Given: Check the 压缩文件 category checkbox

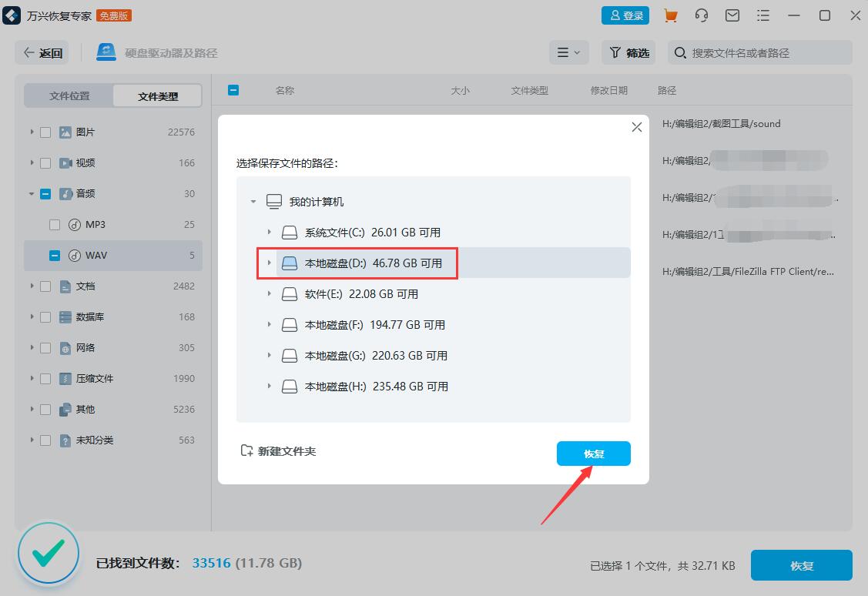Looking at the screenshot, I should point(45,379).
